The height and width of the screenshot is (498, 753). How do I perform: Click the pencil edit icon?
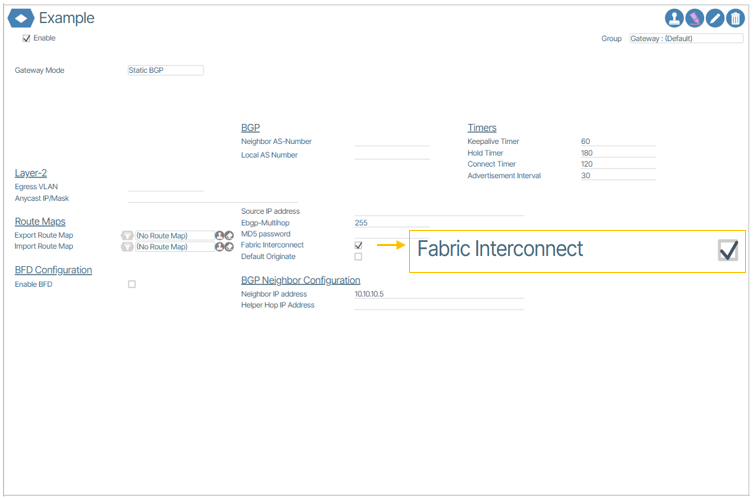[715, 18]
